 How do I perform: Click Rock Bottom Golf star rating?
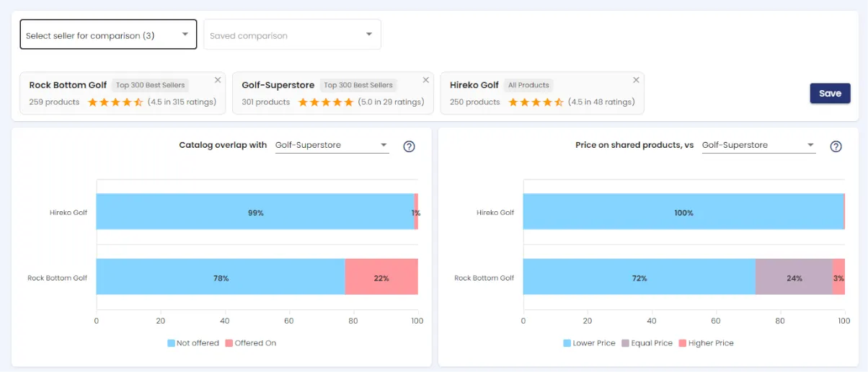[115, 102]
